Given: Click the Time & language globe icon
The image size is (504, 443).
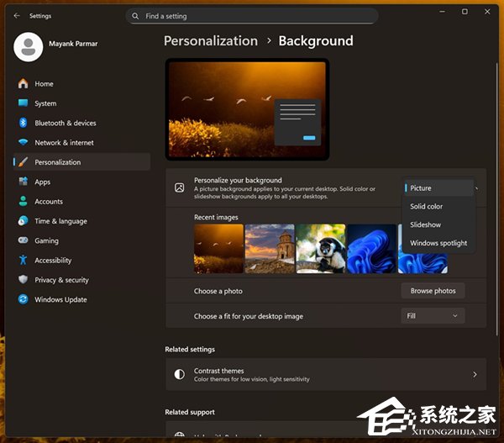Looking at the screenshot, I should tap(24, 221).
